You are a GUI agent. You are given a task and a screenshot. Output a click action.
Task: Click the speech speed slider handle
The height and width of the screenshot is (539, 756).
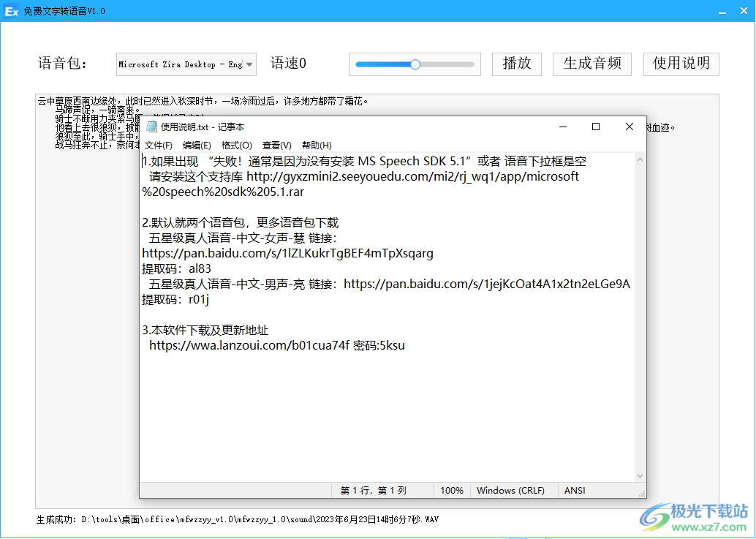415,64
